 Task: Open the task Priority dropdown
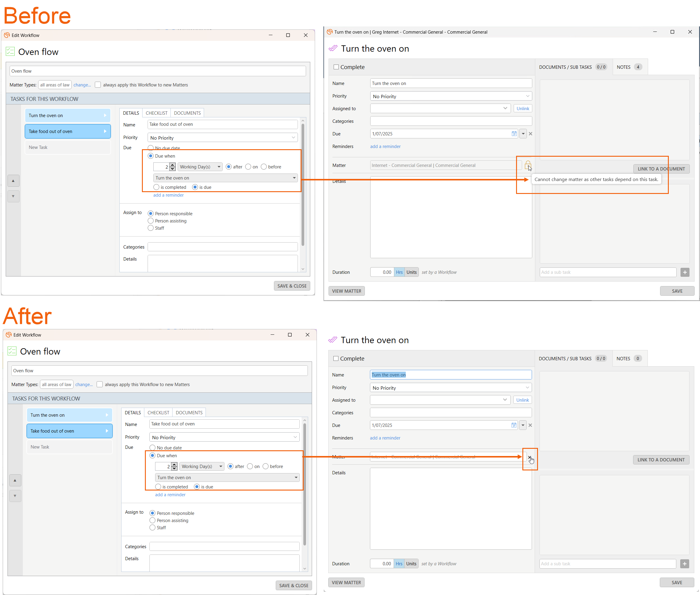(x=450, y=96)
